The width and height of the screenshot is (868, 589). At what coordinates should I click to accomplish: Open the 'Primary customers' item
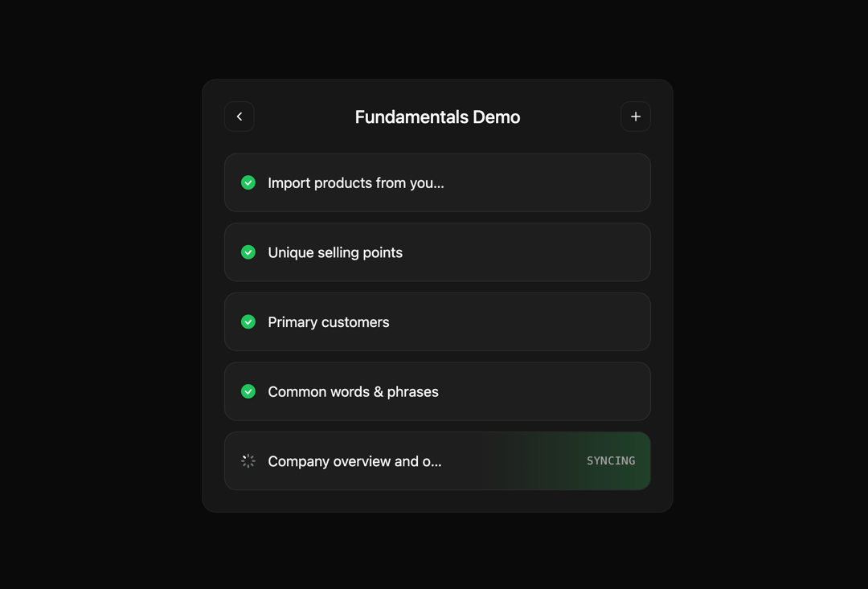[x=437, y=322]
